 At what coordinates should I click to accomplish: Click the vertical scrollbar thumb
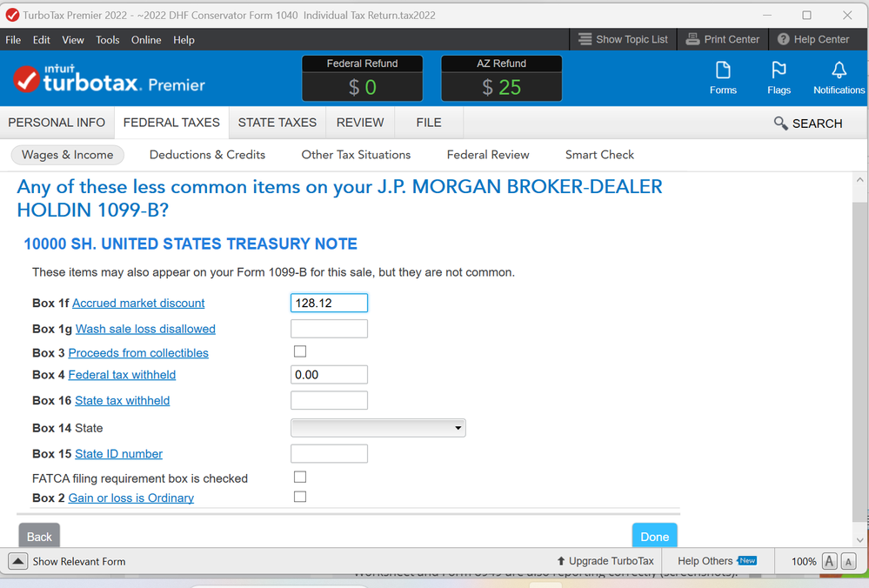pyautogui.click(x=859, y=361)
